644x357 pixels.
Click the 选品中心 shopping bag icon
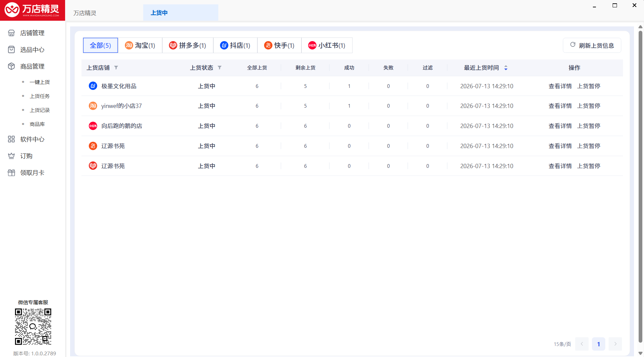click(11, 49)
